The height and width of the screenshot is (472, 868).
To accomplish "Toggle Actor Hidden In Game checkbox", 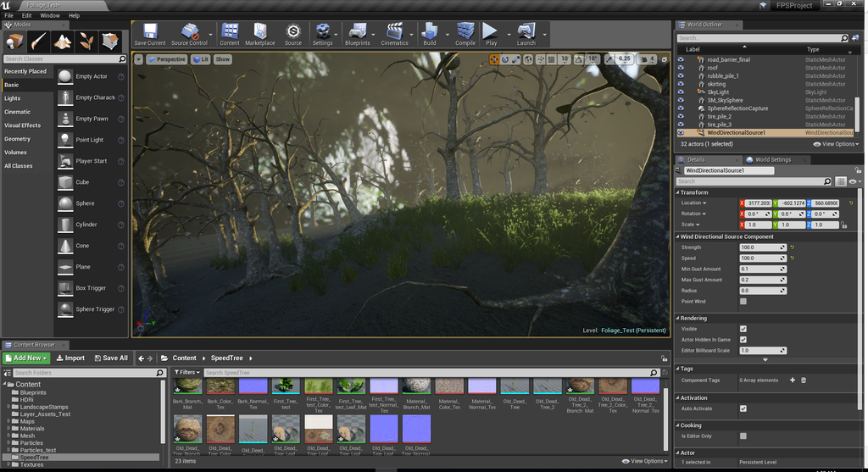I will [x=743, y=339].
